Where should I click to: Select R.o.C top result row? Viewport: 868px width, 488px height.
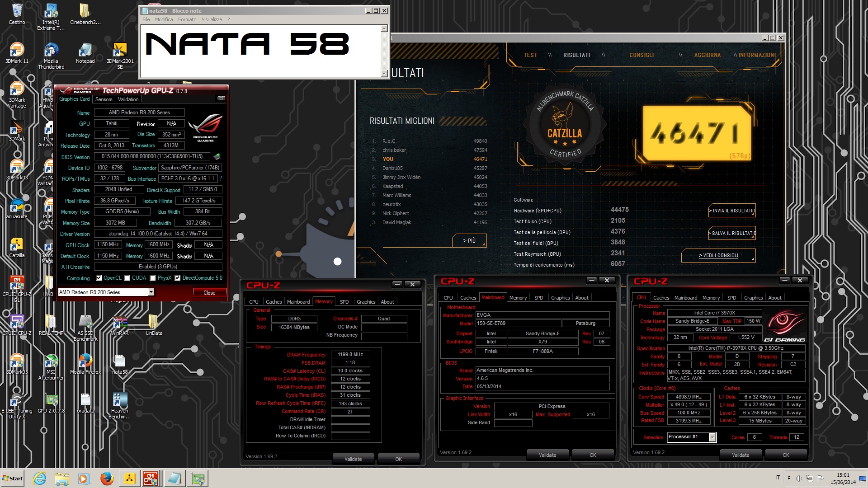pyautogui.click(x=429, y=141)
